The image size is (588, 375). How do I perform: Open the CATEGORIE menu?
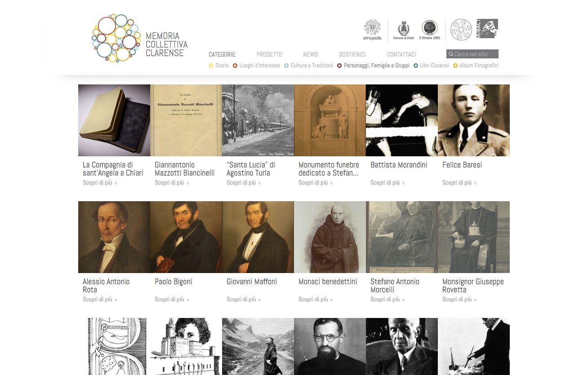(222, 54)
